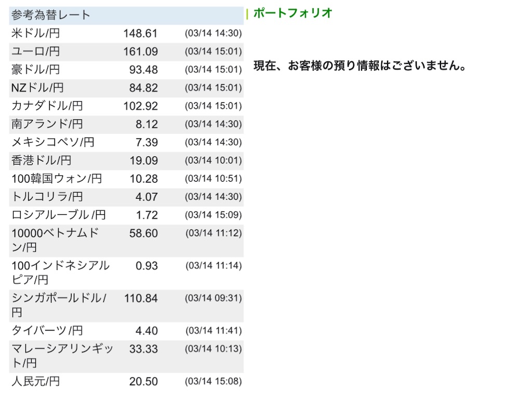Click the ポートフォリオ heading

point(293,13)
